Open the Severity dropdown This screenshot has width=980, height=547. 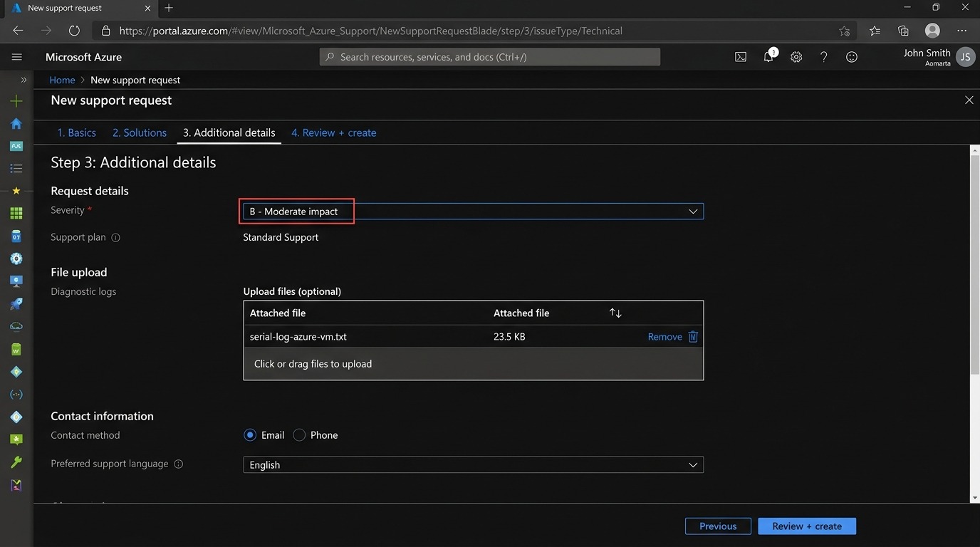click(x=473, y=211)
